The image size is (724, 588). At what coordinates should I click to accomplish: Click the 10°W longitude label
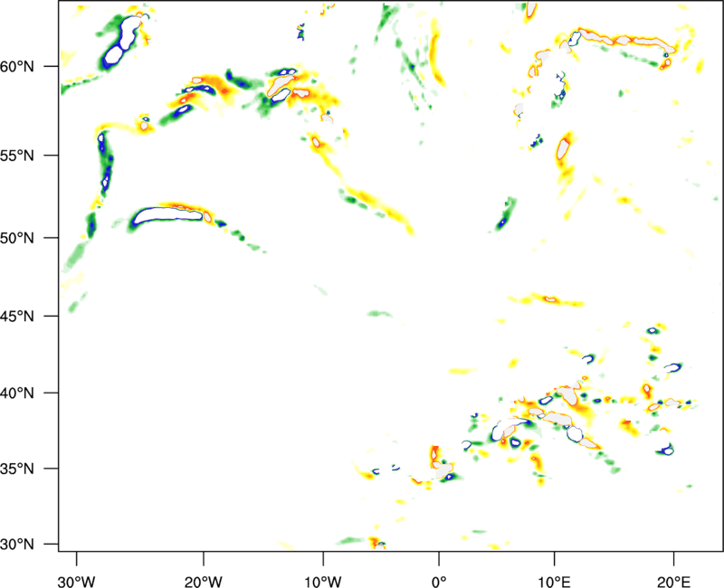tap(323, 582)
